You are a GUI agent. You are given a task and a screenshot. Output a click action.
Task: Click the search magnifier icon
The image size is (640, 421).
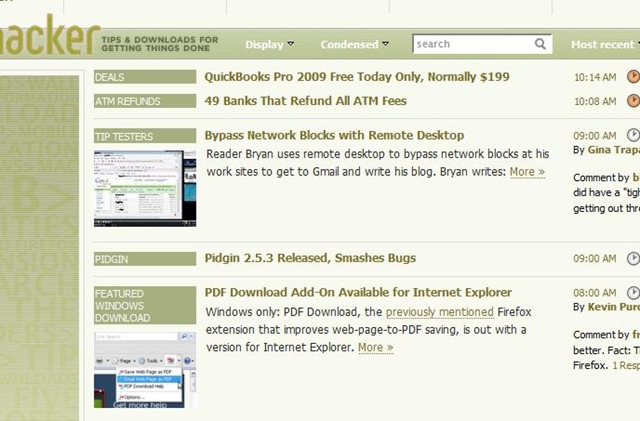tap(540, 44)
